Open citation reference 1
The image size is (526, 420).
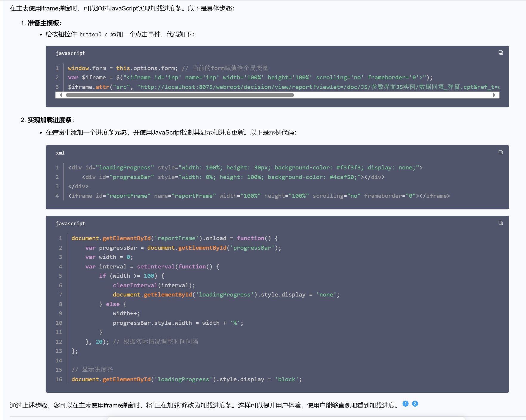(x=405, y=404)
